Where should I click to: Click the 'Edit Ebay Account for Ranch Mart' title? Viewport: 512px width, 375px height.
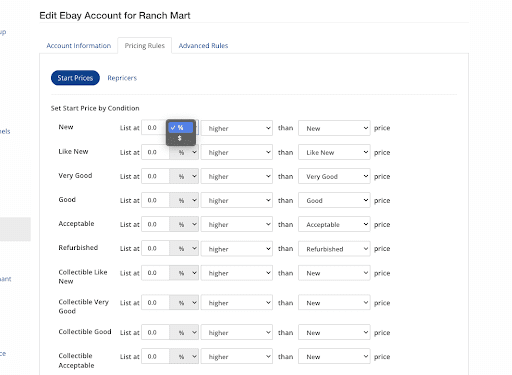click(x=115, y=16)
